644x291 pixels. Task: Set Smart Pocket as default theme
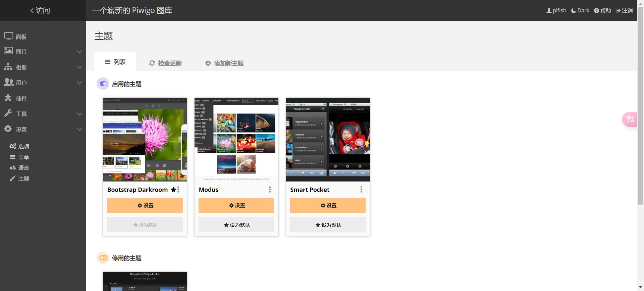point(328,225)
